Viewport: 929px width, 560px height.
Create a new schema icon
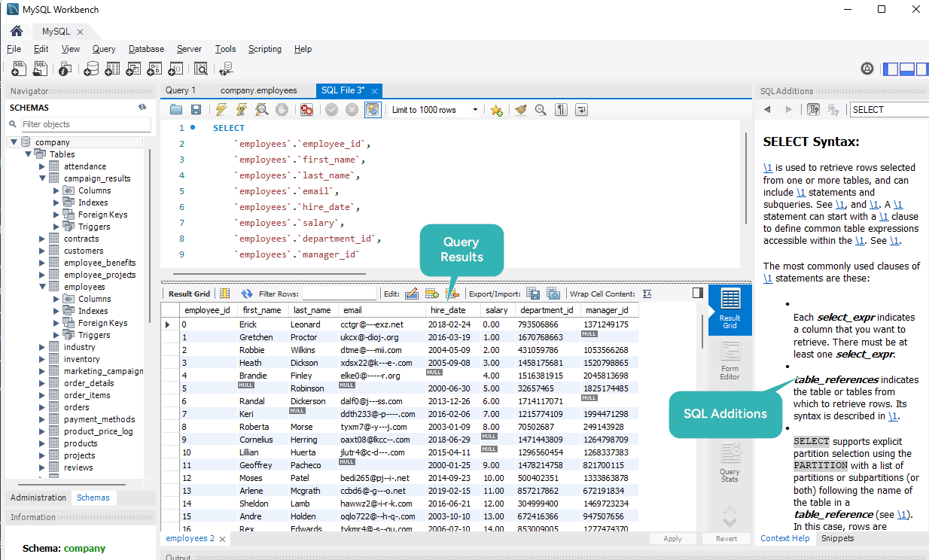[x=91, y=68]
